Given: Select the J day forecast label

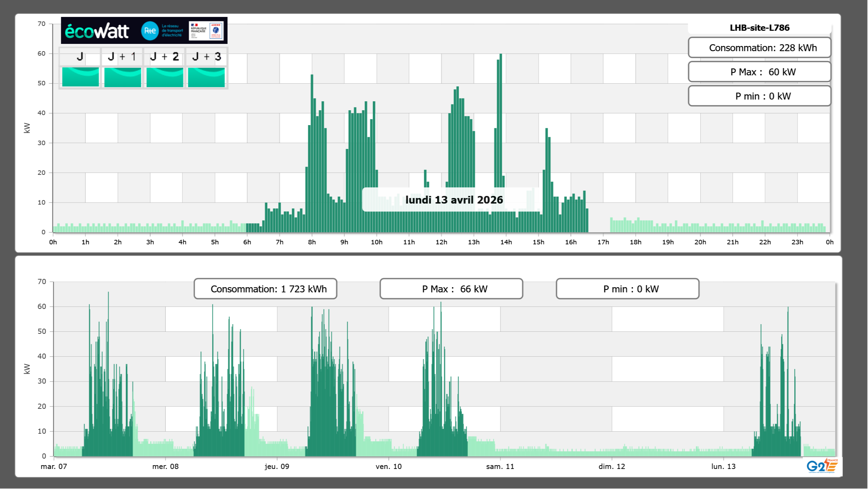Looking at the screenshot, I should 80,57.
